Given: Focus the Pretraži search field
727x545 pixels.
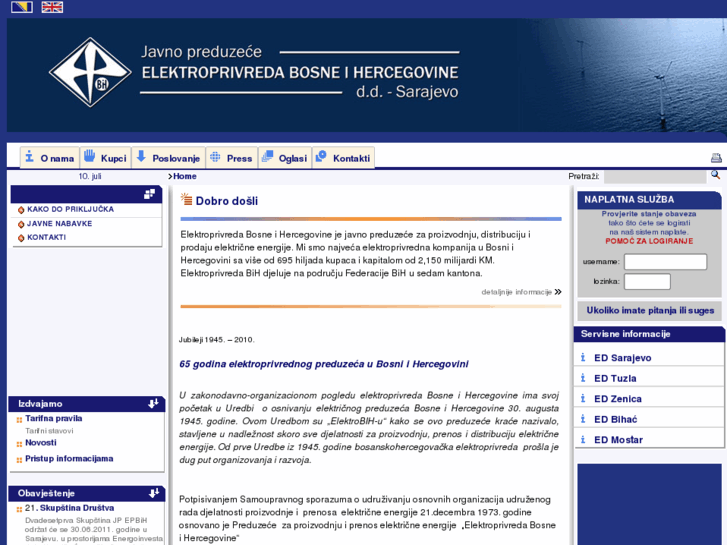Looking at the screenshot, I should click(x=655, y=177).
